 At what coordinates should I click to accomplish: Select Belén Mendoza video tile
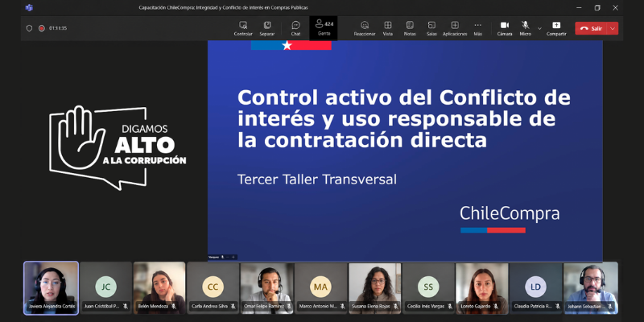click(159, 288)
